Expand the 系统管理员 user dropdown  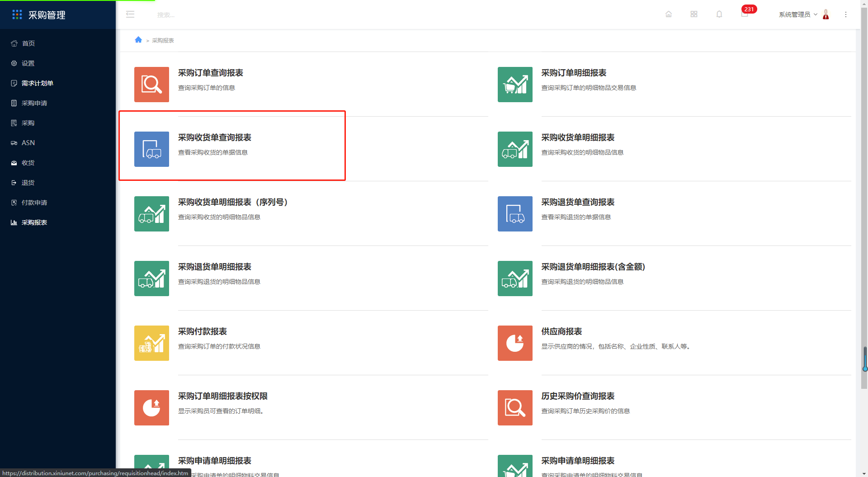click(x=798, y=14)
